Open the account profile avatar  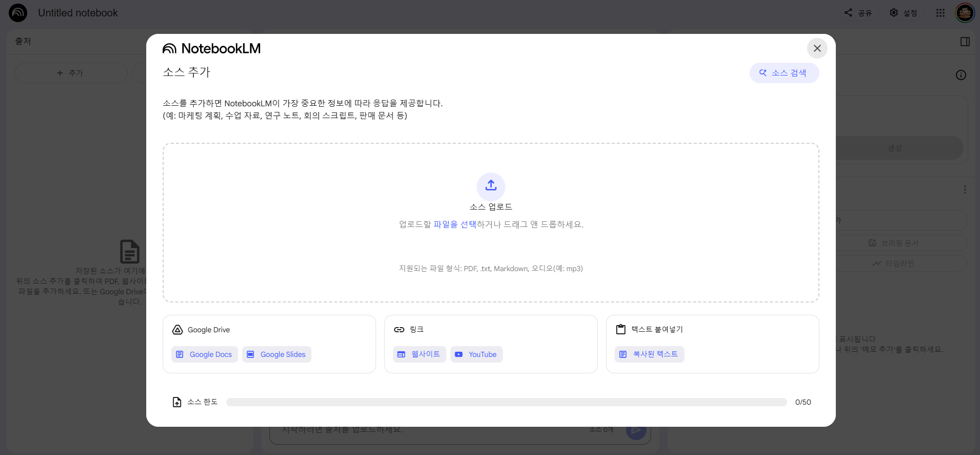click(x=965, y=13)
